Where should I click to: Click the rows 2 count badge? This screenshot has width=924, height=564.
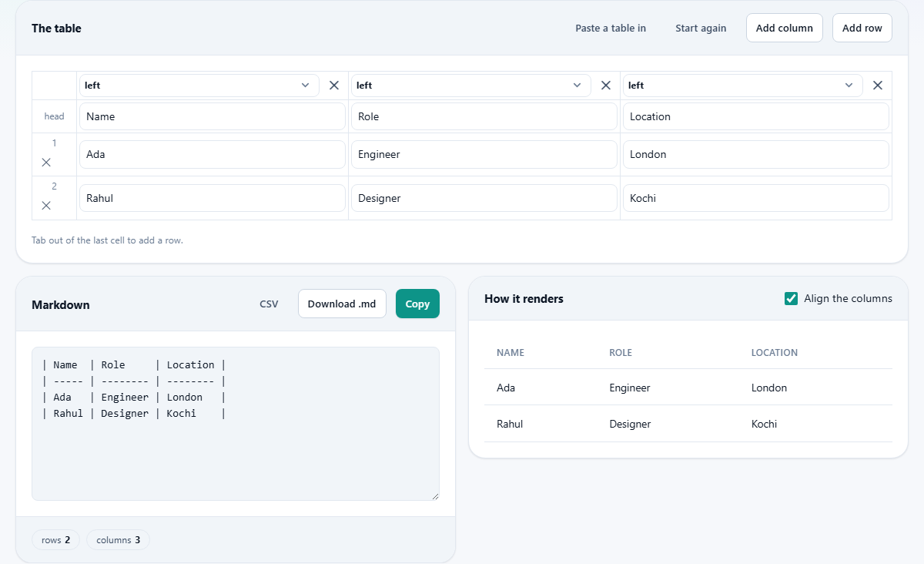tap(55, 540)
